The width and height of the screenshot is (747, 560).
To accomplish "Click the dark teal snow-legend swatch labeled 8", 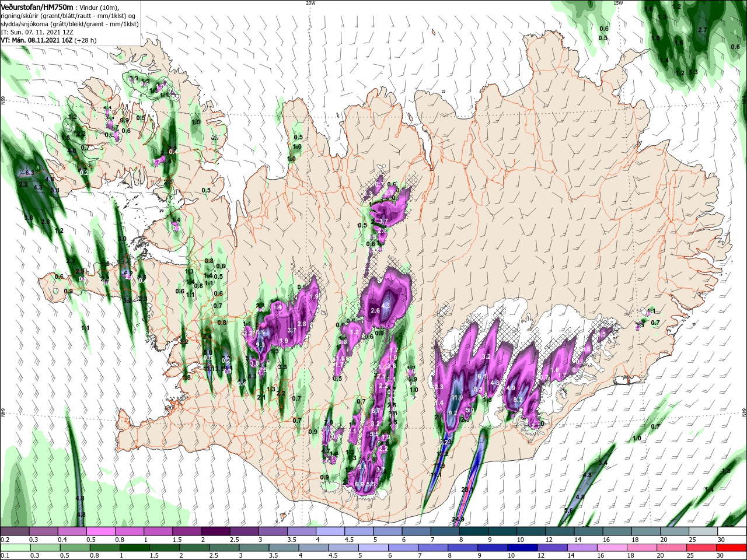I will (x=474, y=531).
